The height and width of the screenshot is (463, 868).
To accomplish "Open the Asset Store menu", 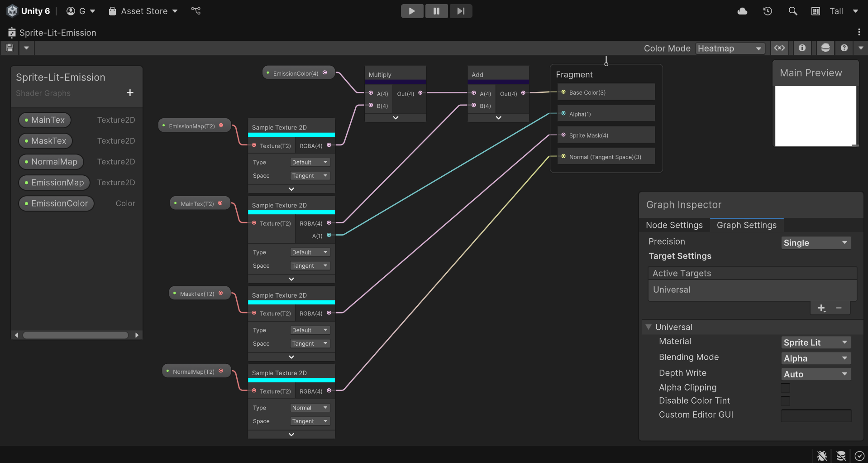I will [x=143, y=11].
